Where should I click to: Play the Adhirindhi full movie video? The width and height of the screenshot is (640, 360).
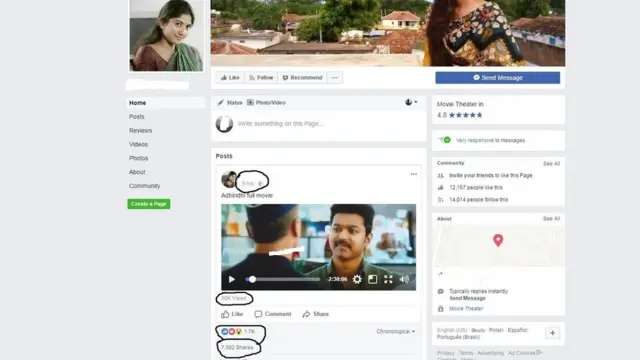(231, 279)
